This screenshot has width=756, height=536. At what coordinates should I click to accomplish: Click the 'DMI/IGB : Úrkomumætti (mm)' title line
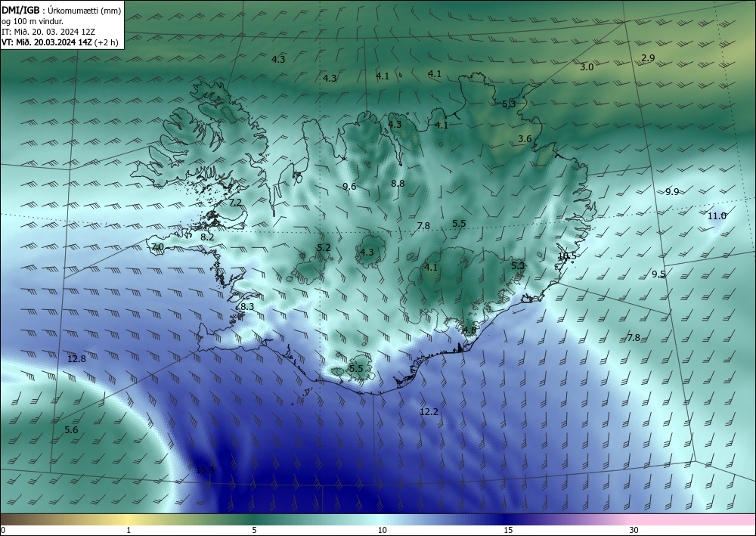60,11
